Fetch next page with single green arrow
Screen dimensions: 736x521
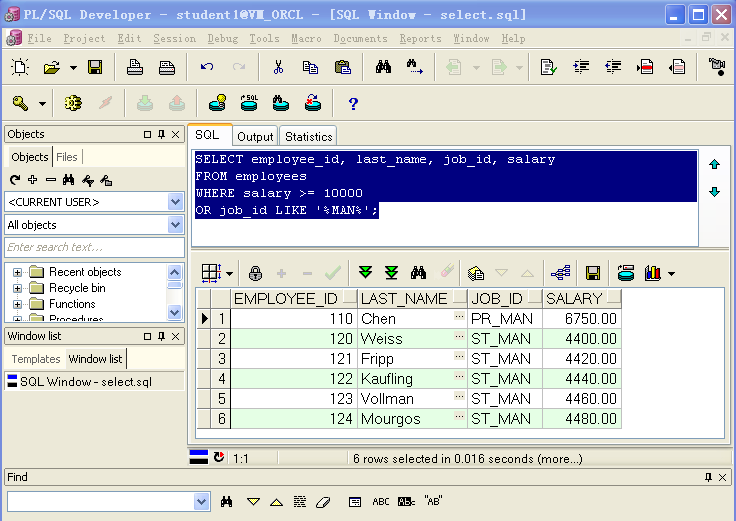(366, 273)
